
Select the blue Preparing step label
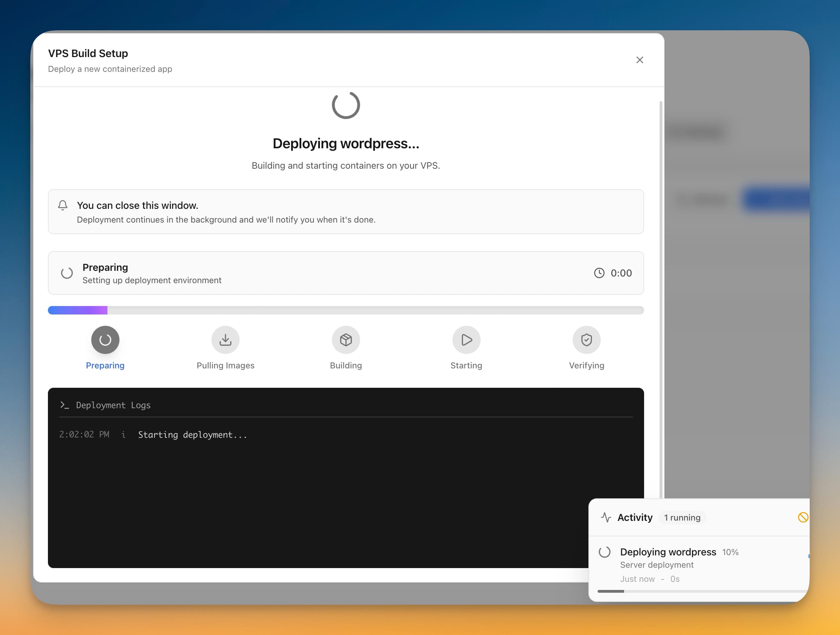click(105, 365)
